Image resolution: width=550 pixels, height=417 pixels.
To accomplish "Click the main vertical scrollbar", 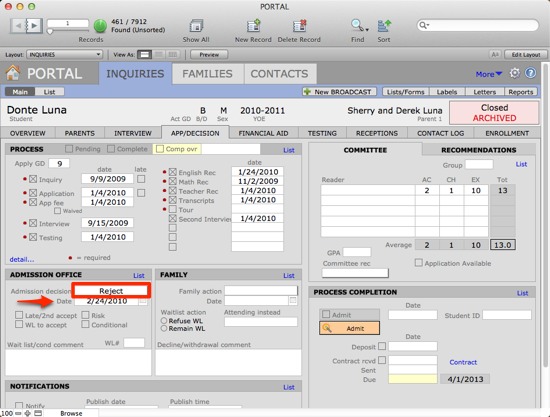I will (x=545, y=214).
